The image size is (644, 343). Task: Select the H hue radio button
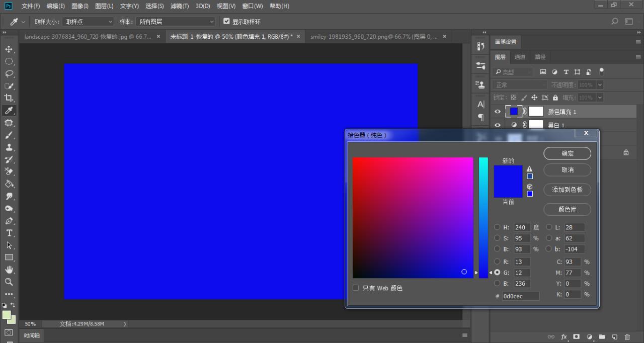pos(497,227)
